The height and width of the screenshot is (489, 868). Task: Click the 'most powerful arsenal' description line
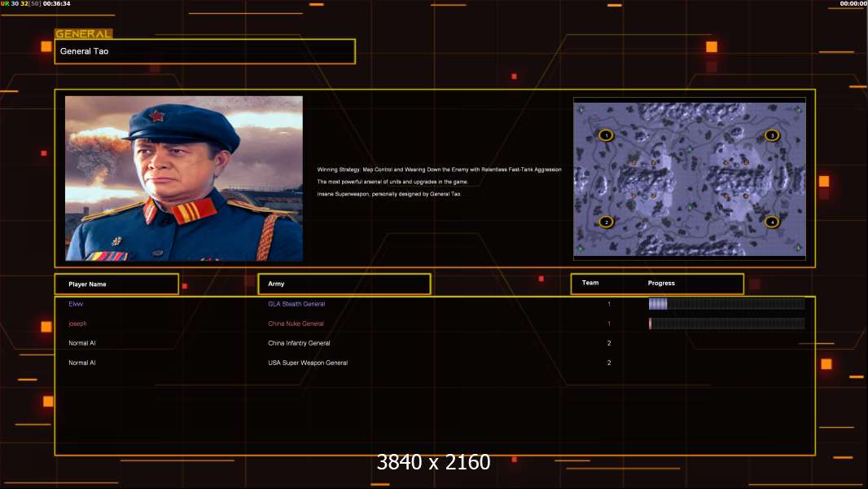(392, 182)
